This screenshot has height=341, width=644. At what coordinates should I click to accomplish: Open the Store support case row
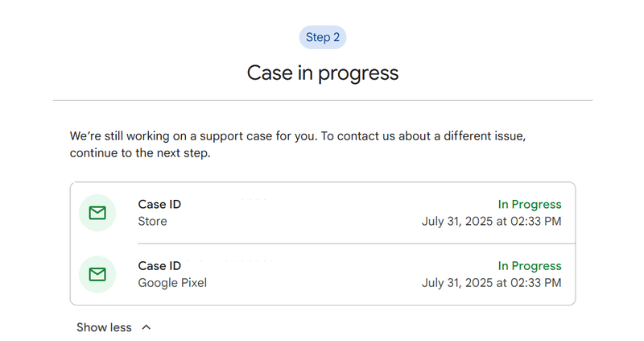tap(322, 213)
